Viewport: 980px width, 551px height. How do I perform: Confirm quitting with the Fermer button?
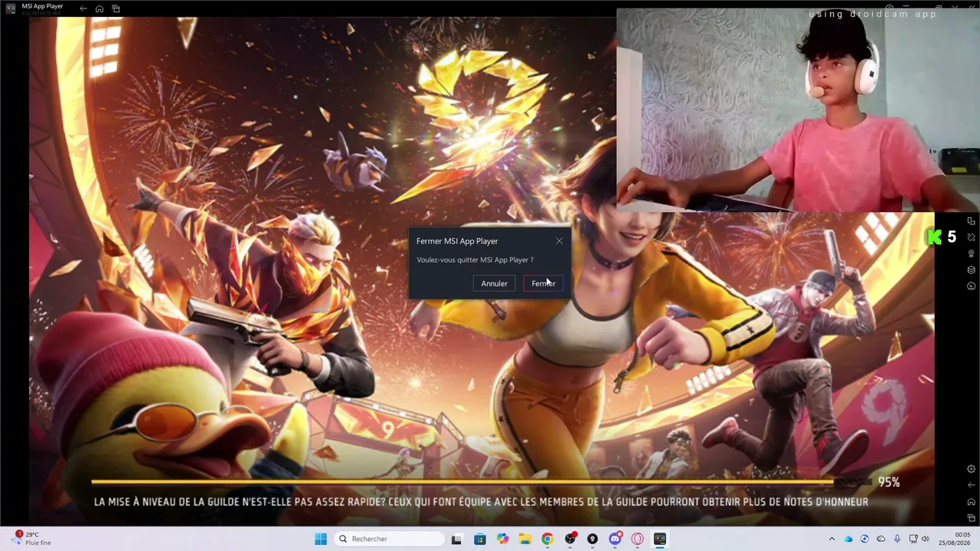tap(543, 284)
